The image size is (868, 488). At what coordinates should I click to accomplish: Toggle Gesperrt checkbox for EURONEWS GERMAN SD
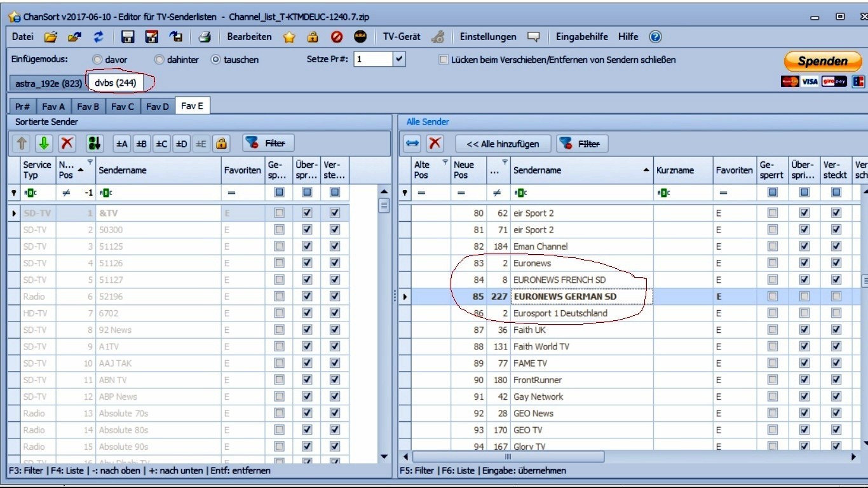click(773, 296)
